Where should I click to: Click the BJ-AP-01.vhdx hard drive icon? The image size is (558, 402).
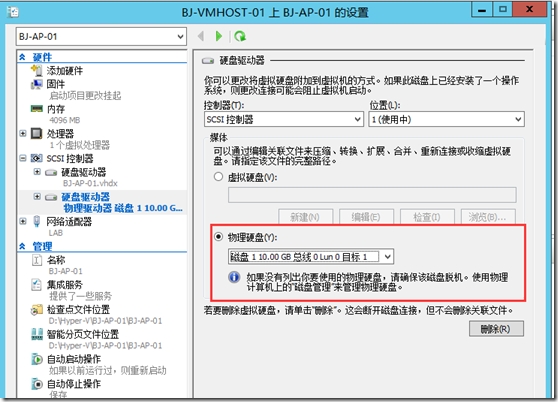coord(51,173)
